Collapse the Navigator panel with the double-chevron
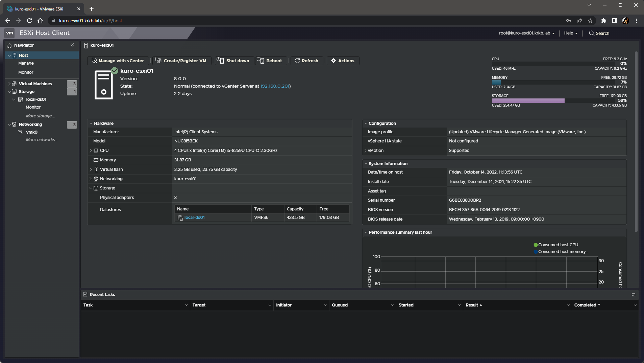The width and height of the screenshot is (644, 363). point(72,45)
